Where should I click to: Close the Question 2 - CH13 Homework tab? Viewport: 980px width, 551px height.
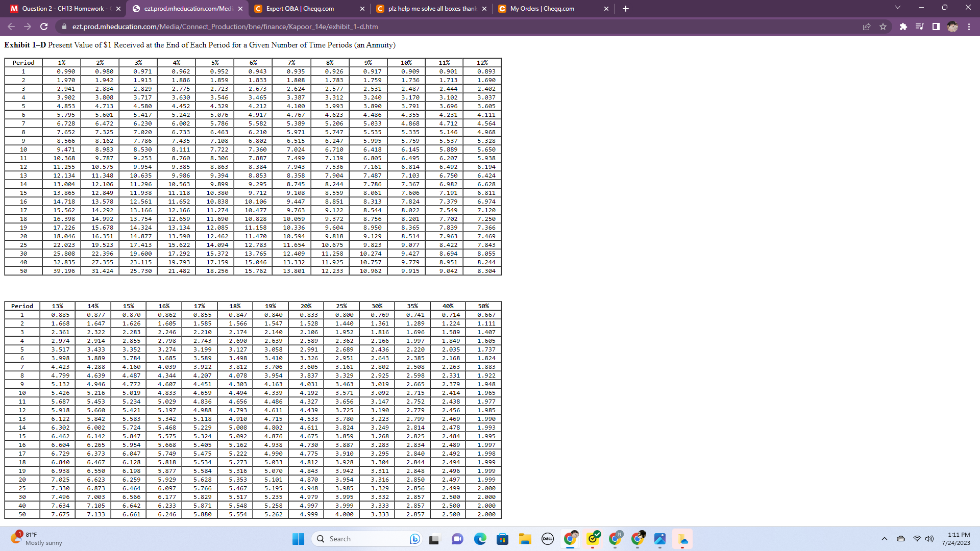(x=118, y=9)
